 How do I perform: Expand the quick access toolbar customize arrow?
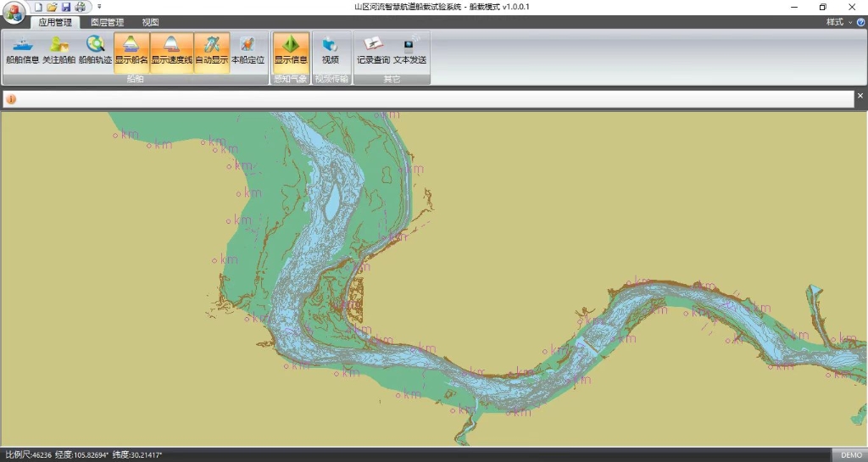(x=99, y=7)
